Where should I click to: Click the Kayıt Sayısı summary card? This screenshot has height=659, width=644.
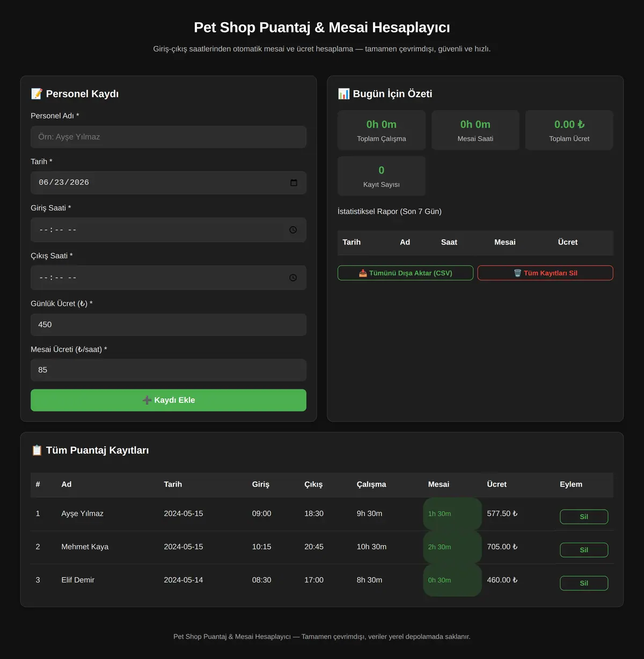coord(382,176)
